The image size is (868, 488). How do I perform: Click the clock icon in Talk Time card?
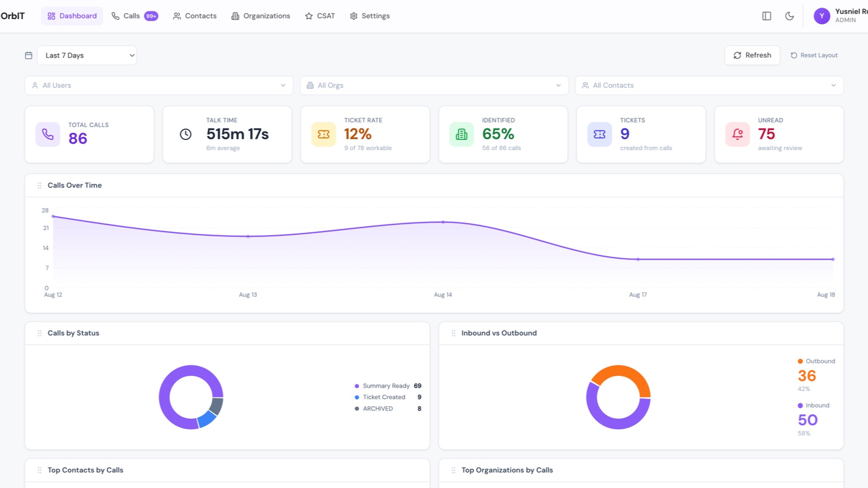186,134
